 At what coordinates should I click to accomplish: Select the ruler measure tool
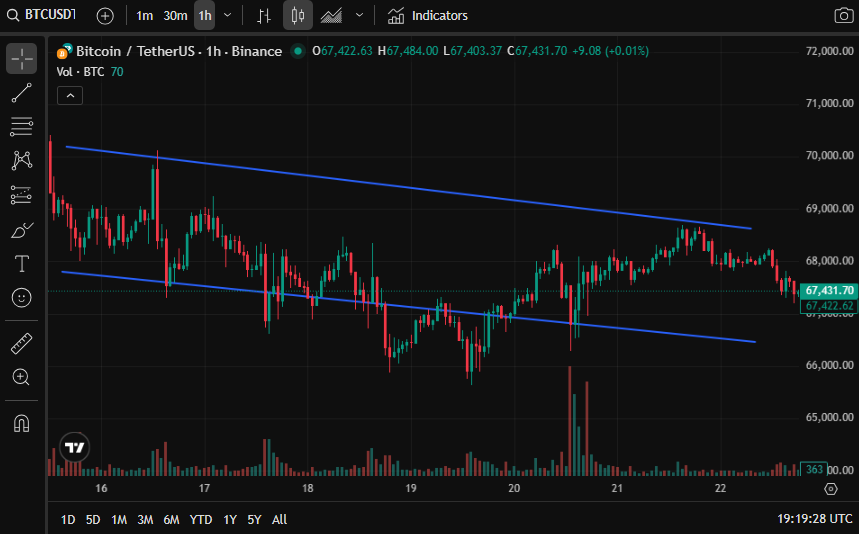pyautogui.click(x=21, y=344)
